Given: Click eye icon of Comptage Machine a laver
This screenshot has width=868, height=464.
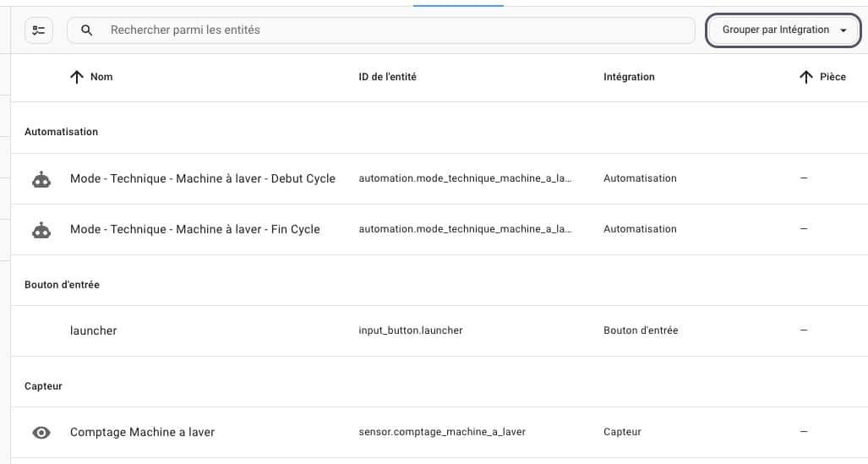Looking at the screenshot, I should point(41,433).
